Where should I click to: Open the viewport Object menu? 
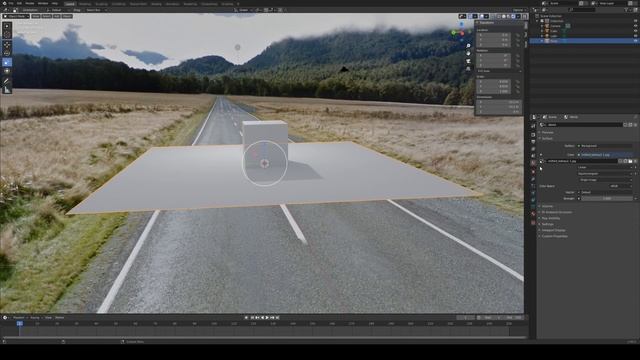(x=67, y=16)
